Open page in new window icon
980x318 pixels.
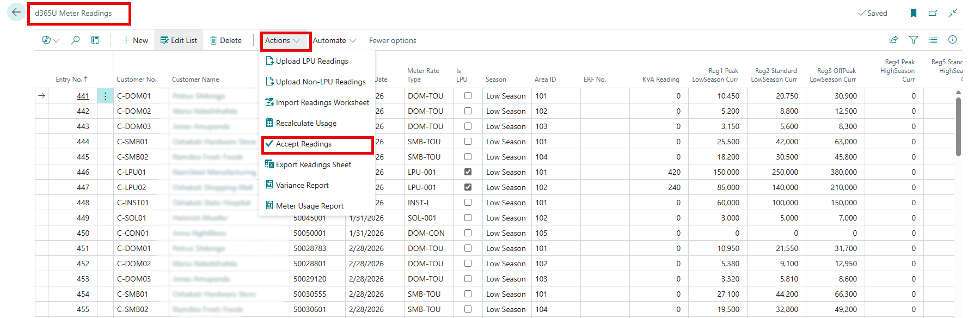click(933, 13)
